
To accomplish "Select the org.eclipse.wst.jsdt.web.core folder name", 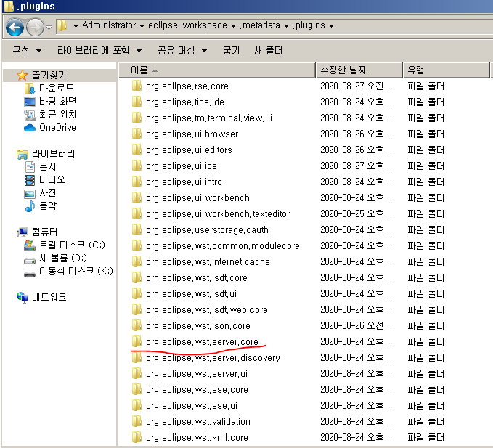I will (x=207, y=309).
